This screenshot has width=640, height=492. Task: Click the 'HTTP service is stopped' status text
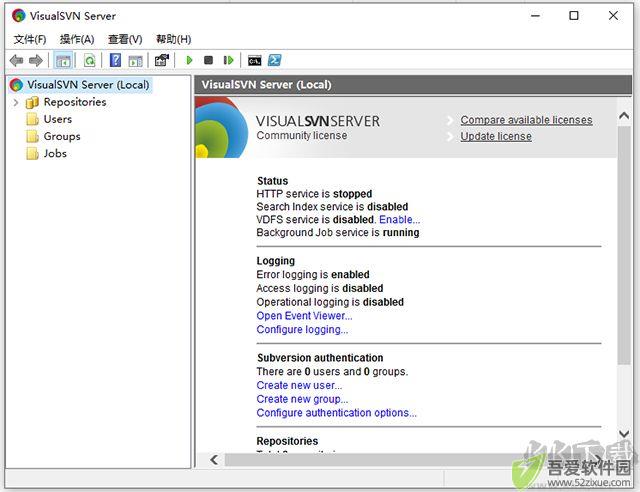314,194
